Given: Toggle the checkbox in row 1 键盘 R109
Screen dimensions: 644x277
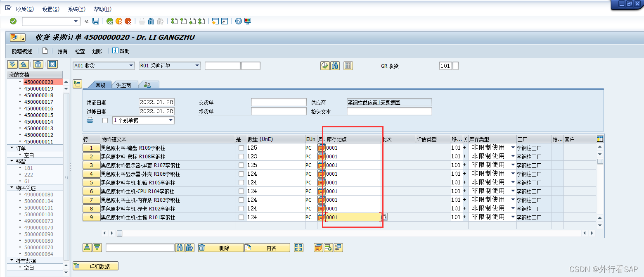Looking at the screenshot, I should click(241, 148).
